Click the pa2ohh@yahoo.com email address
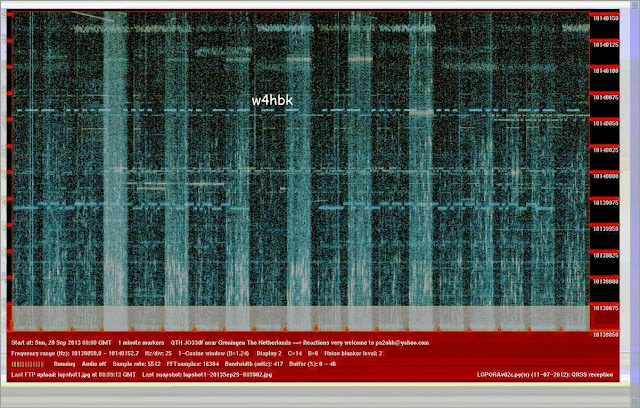Screen dimensions: 640x408 click(402, 343)
